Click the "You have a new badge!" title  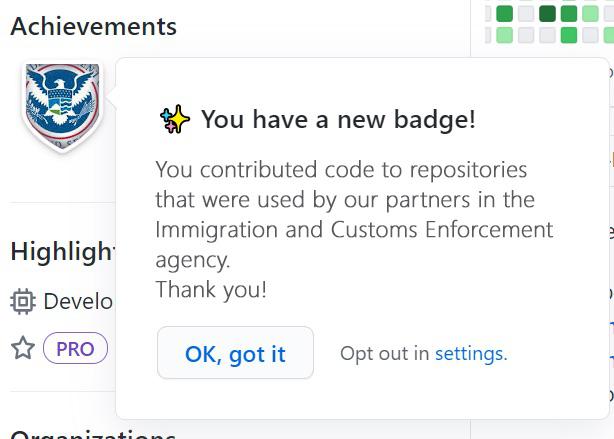point(338,120)
